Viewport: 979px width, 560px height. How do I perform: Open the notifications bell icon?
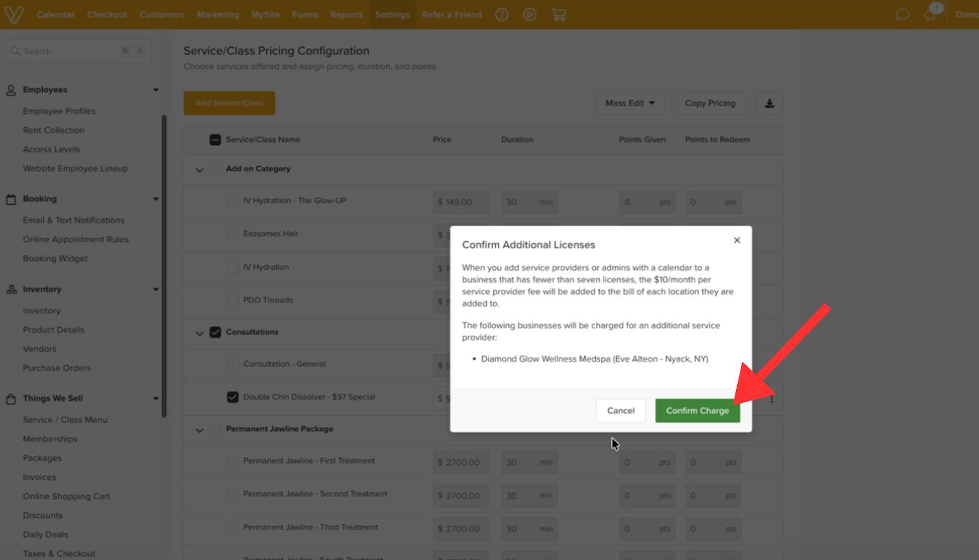[930, 15]
